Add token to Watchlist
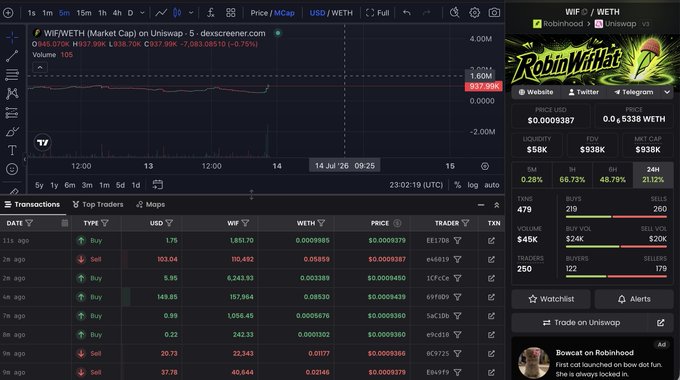Viewport: 680px width, 380px height. click(x=551, y=299)
